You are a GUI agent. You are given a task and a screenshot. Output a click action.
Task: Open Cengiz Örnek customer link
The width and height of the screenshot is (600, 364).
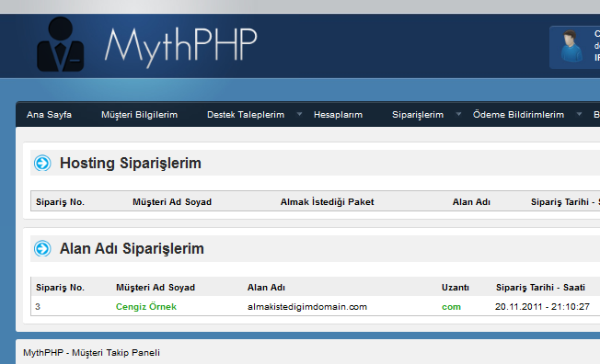(x=146, y=307)
